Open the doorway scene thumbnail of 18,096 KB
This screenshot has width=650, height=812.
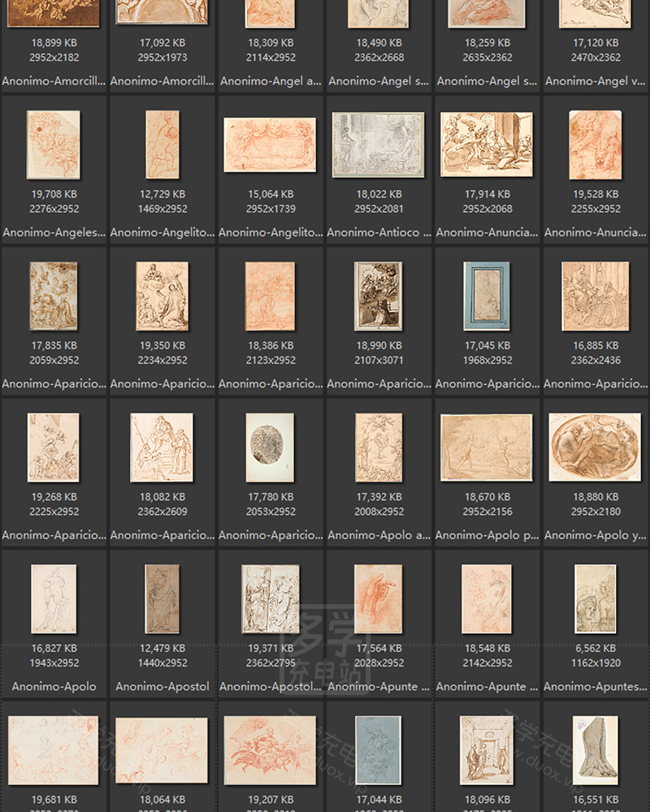point(487,749)
